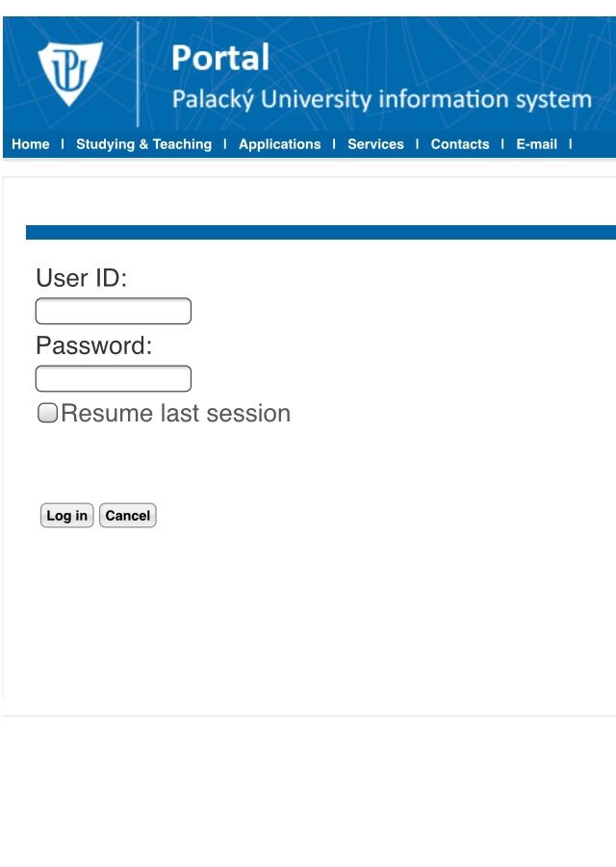This screenshot has height=867, width=616.
Task: Click the Portal heading text
Action: (x=220, y=58)
